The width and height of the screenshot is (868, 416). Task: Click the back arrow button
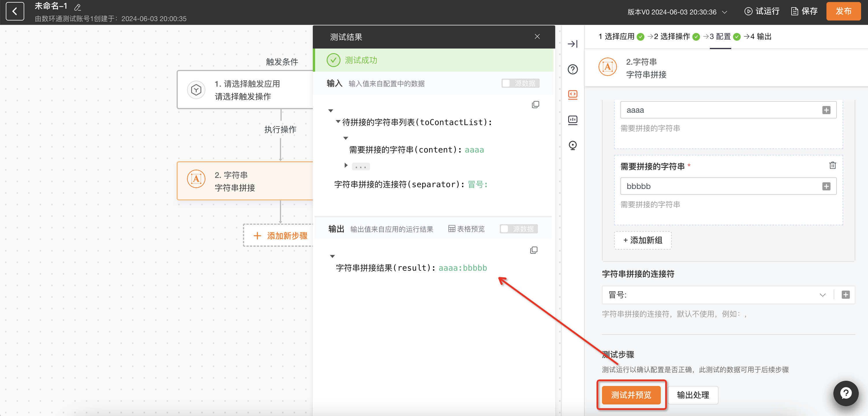(15, 12)
